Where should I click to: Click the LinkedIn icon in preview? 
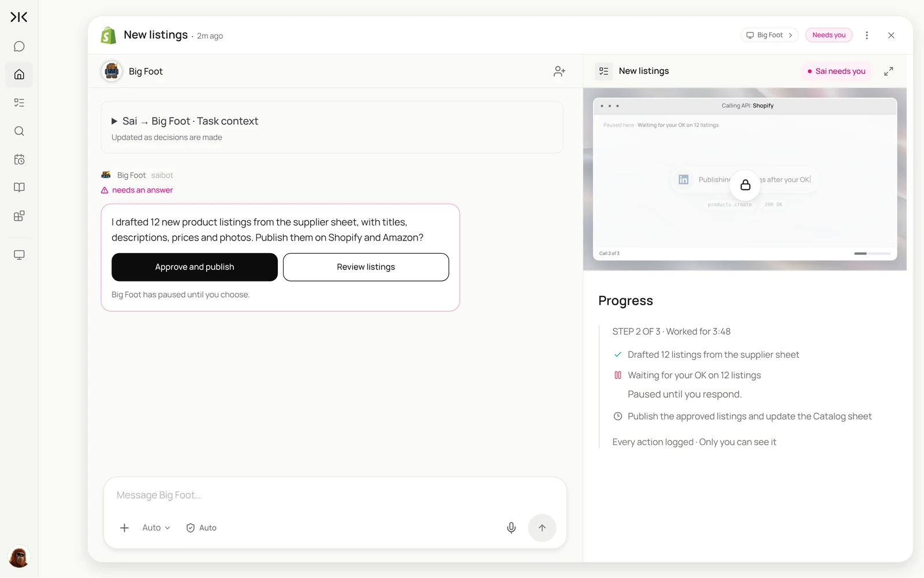click(684, 180)
